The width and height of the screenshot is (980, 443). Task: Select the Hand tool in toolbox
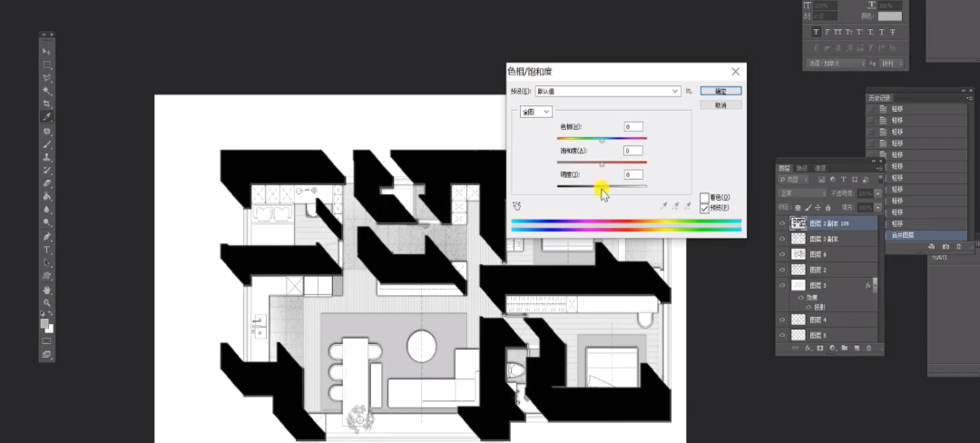(x=47, y=290)
